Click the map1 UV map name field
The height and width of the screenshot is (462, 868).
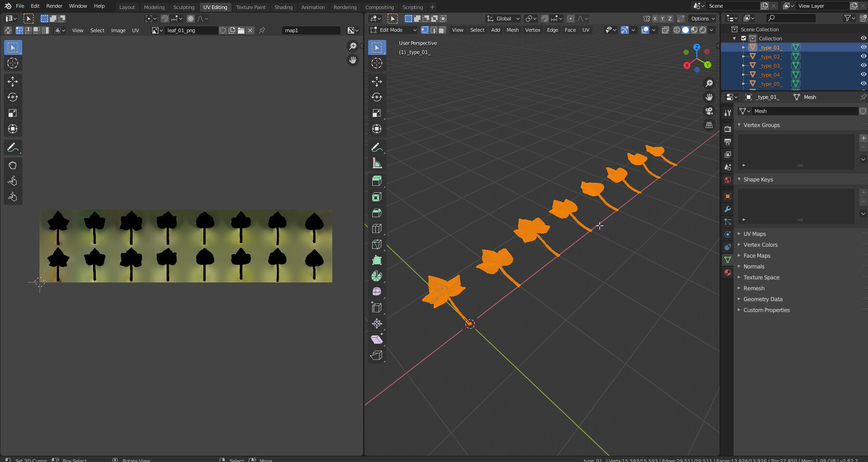(311, 30)
